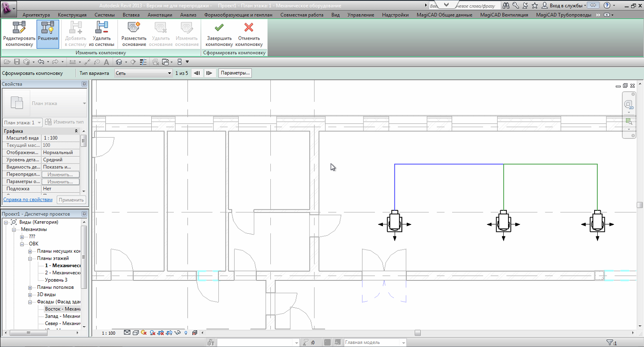Open Архитектура ribbon tab
Viewport: 644px width, 347px height.
(36, 15)
